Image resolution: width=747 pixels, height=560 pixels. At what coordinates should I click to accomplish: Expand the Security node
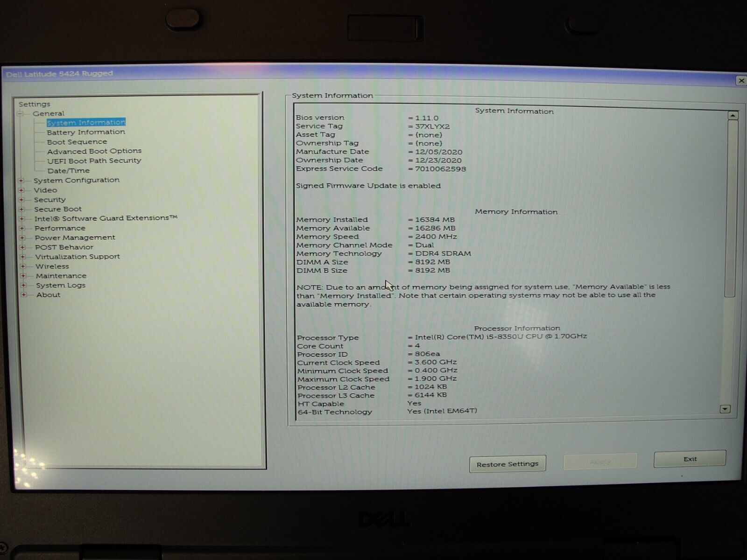21,200
